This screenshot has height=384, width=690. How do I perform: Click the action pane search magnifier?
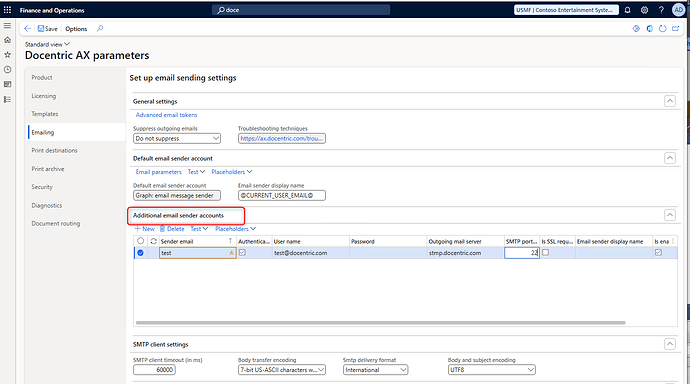click(100, 29)
